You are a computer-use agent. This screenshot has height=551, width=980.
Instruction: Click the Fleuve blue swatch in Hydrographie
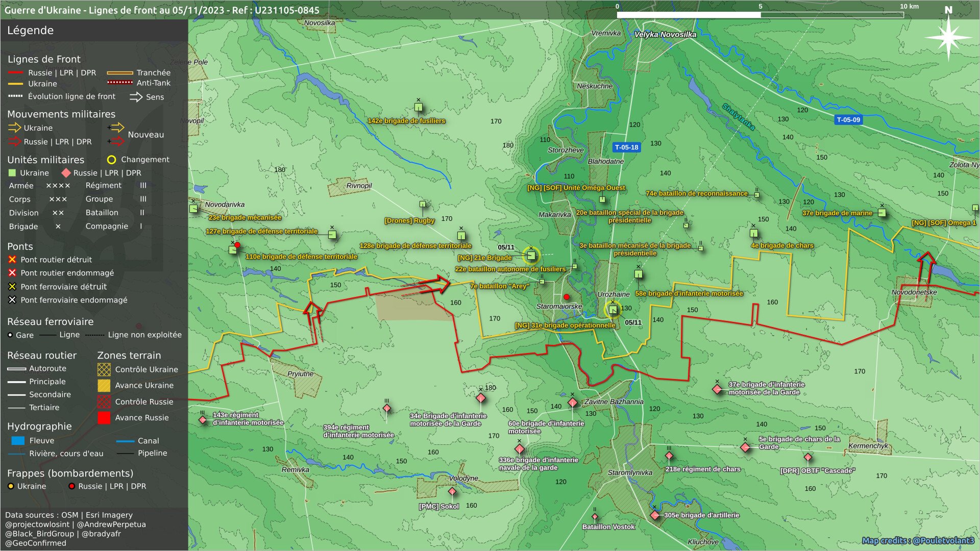click(18, 441)
